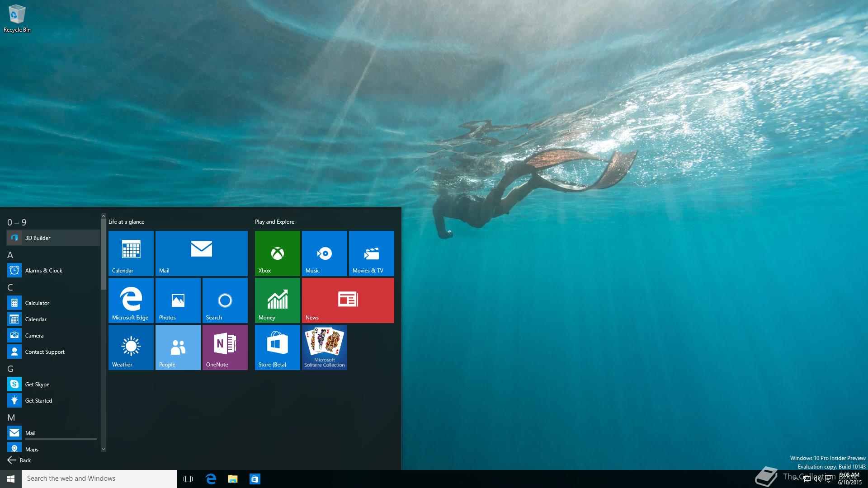The width and height of the screenshot is (868, 488).
Task: Show hidden system tray icons chevron
Action: (796, 479)
